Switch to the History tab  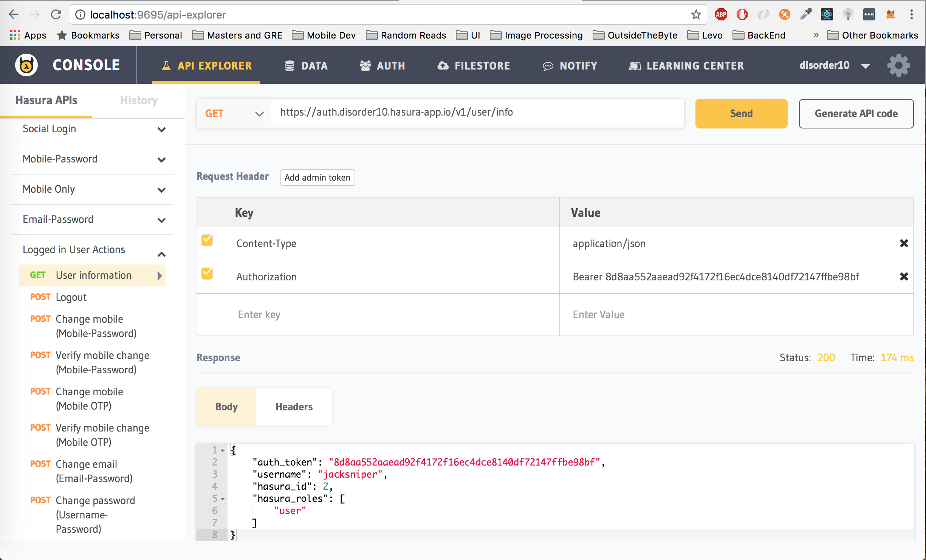pos(139,100)
